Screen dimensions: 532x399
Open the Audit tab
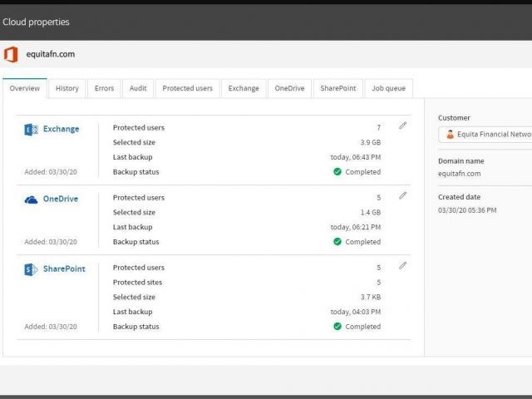point(138,88)
